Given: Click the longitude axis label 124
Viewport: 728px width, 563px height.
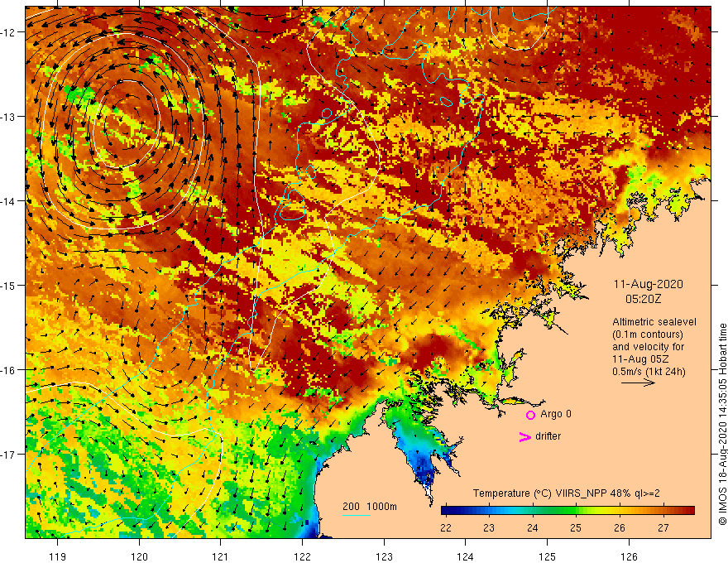Looking at the screenshot, I should pyautogui.click(x=465, y=556).
